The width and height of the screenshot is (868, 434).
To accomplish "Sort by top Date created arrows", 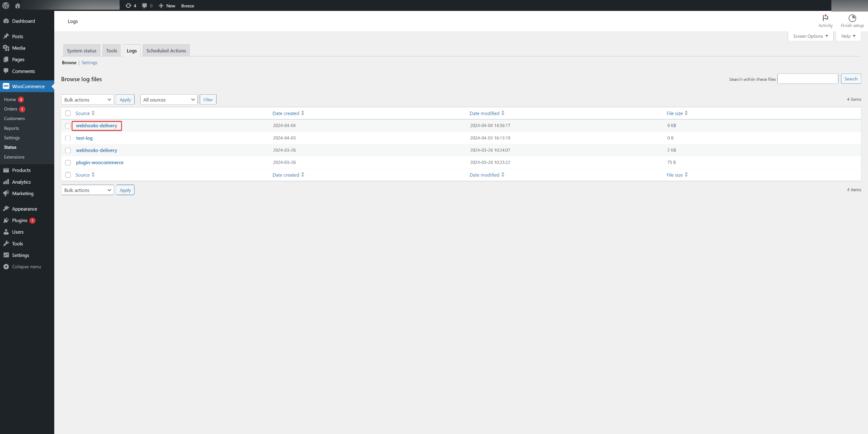I will click(302, 113).
